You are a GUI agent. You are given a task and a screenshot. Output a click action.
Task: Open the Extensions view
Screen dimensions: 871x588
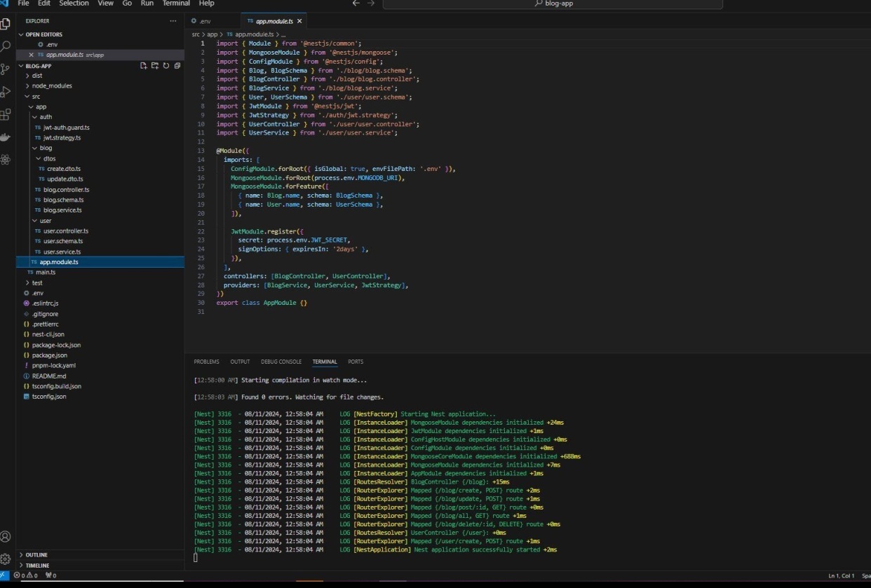pos(6,114)
